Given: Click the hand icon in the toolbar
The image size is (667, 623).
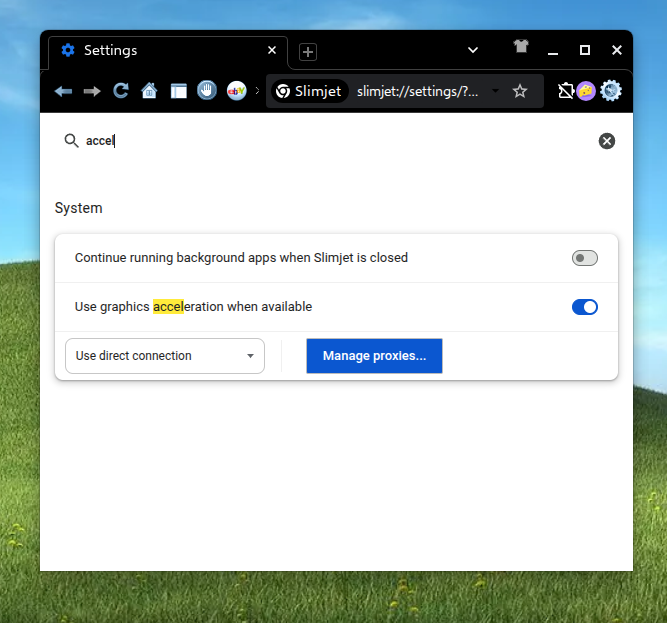Looking at the screenshot, I should click(207, 91).
